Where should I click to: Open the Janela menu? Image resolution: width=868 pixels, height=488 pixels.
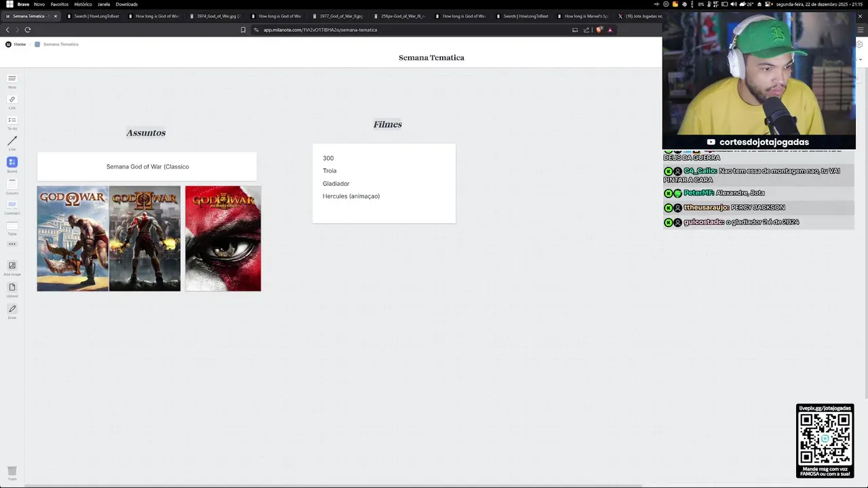(x=104, y=4)
